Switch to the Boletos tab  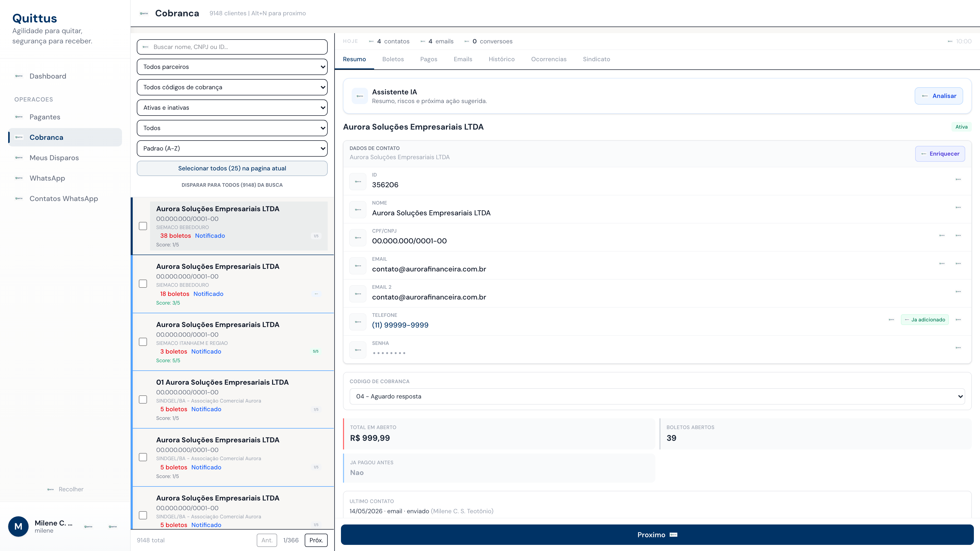[393, 59]
